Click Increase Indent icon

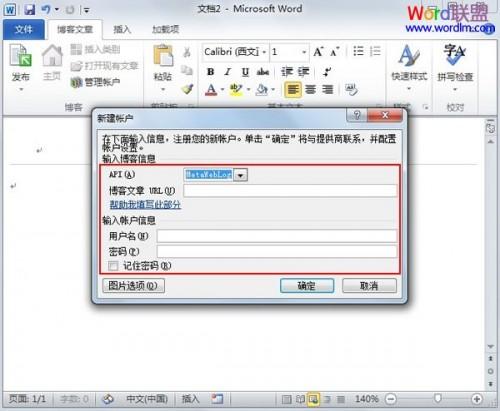coord(304,72)
